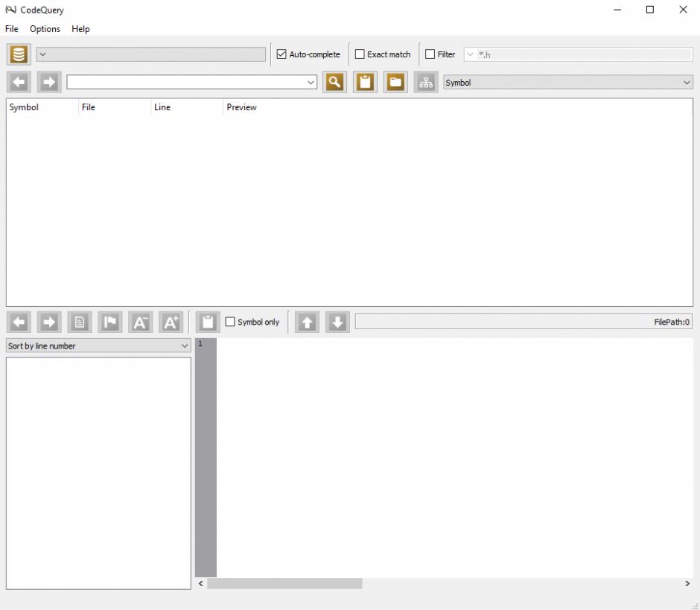Open the Help menu
This screenshot has width=700, height=610.
pyautogui.click(x=80, y=28)
